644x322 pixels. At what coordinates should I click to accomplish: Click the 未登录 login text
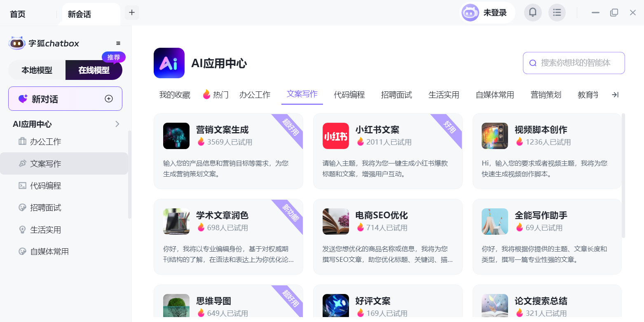click(495, 13)
